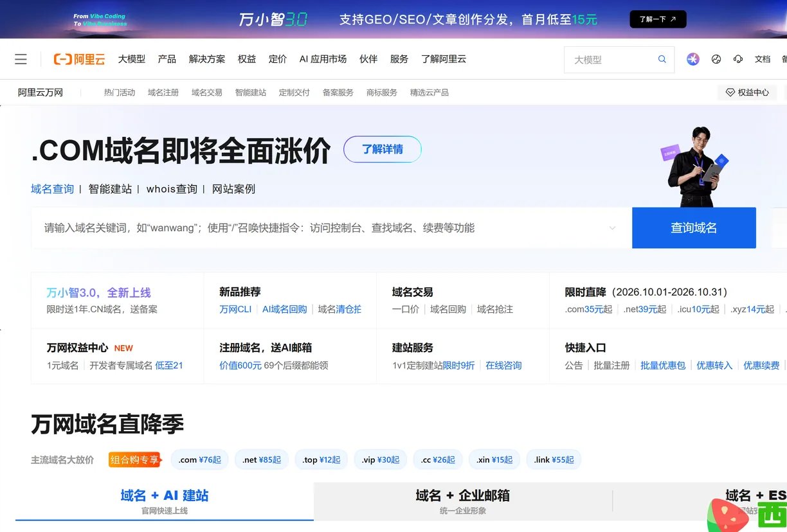Click the 批量注册 quick link
Screen dimensions: 787x532
(x=611, y=366)
